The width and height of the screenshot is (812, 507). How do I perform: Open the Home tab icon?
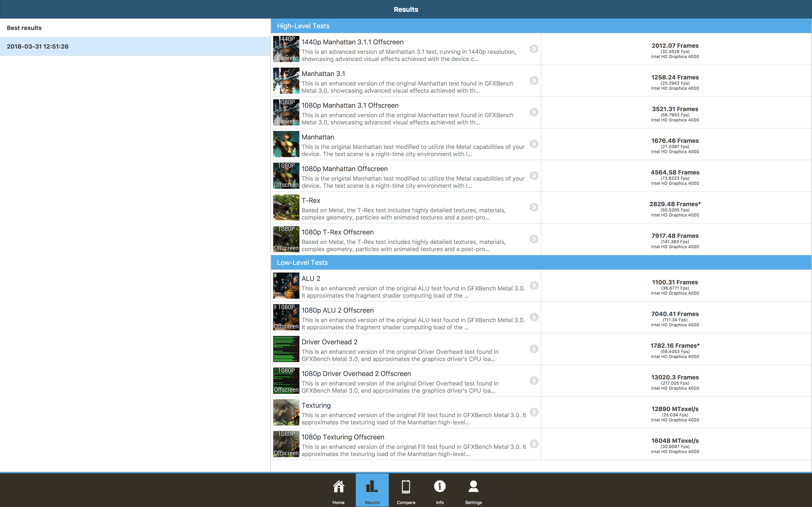tap(338, 490)
